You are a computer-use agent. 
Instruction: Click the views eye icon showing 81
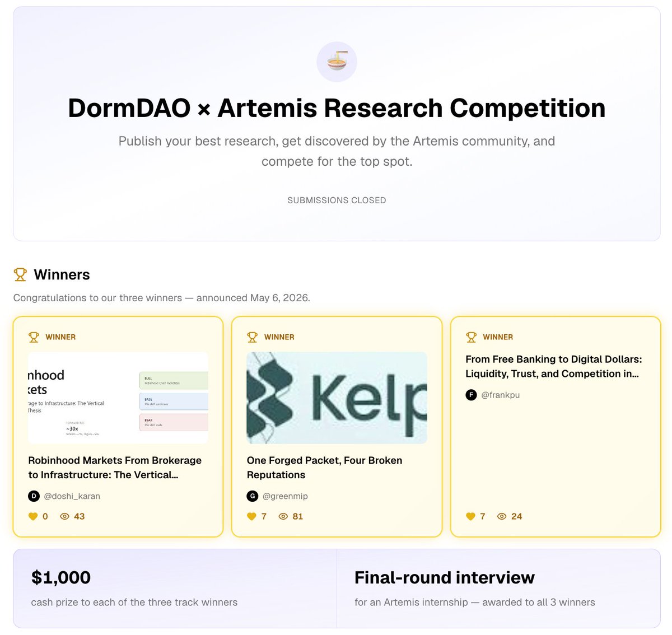tap(283, 516)
